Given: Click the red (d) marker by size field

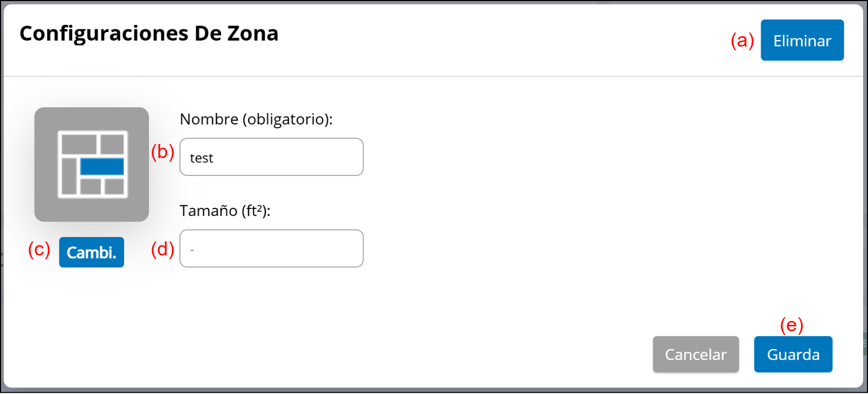Looking at the screenshot, I should coord(163,249).
